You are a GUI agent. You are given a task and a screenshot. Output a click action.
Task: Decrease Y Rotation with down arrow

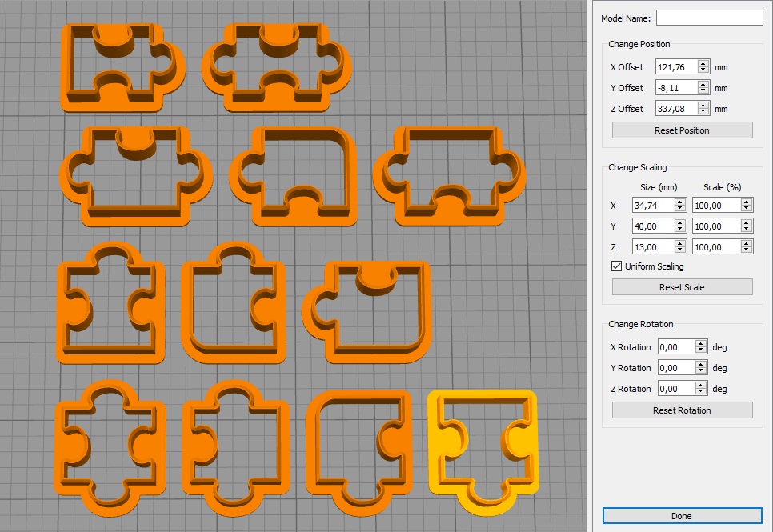[x=701, y=371]
